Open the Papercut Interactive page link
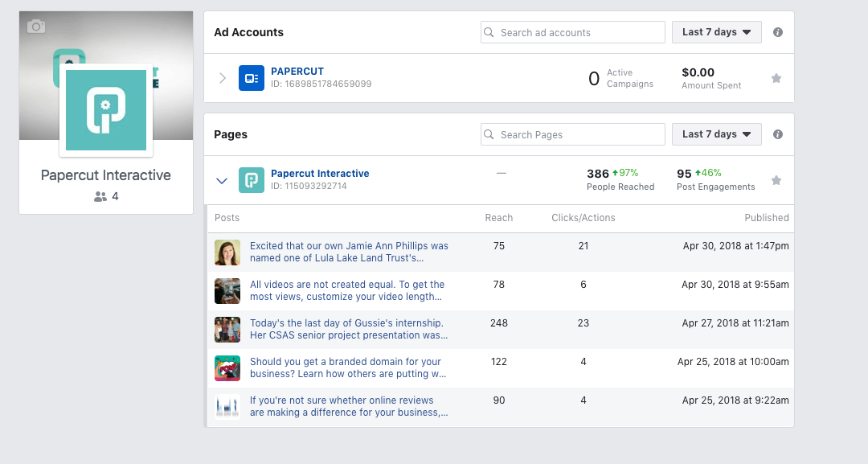The width and height of the screenshot is (868, 464). (x=320, y=174)
